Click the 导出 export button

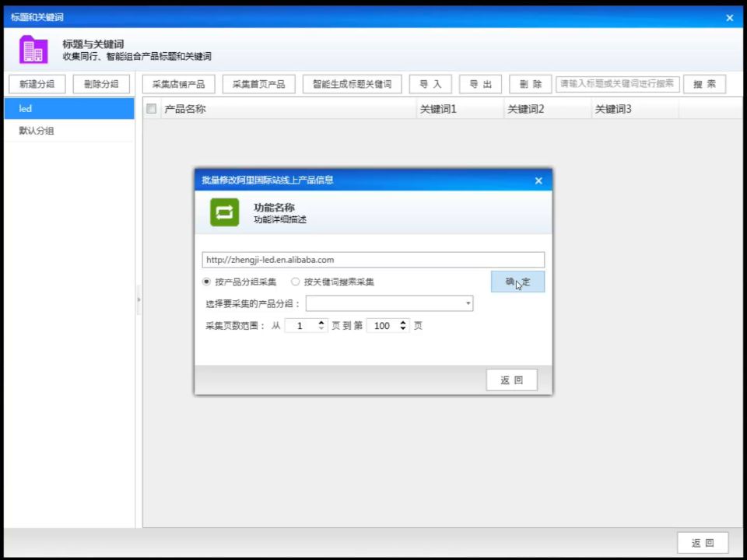click(480, 84)
